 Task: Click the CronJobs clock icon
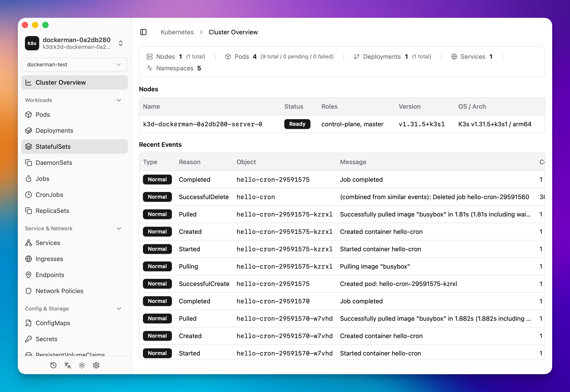coord(28,195)
